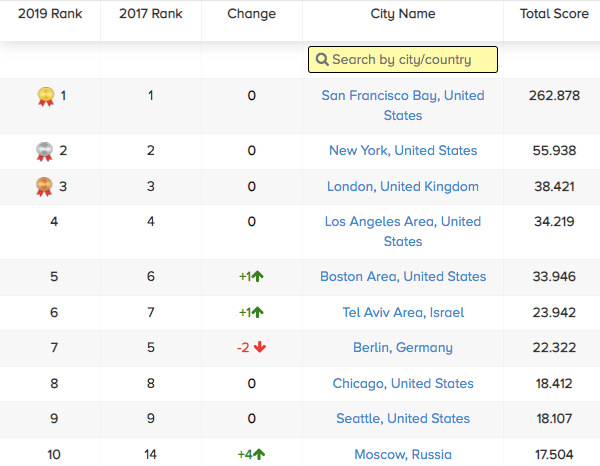600x466 pixels.
Task: Sort by the Total Score column header
Action: (553, 15)
